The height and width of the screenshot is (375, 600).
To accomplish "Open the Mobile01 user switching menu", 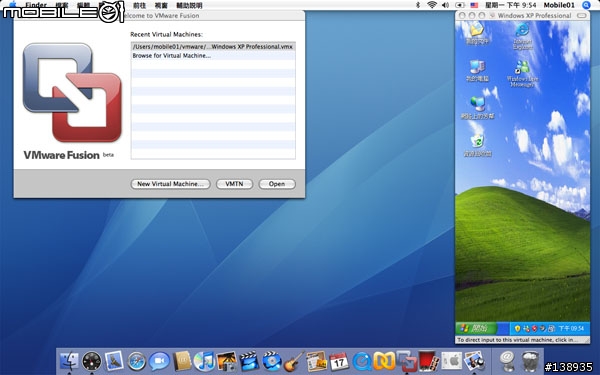I will (559, 5).
